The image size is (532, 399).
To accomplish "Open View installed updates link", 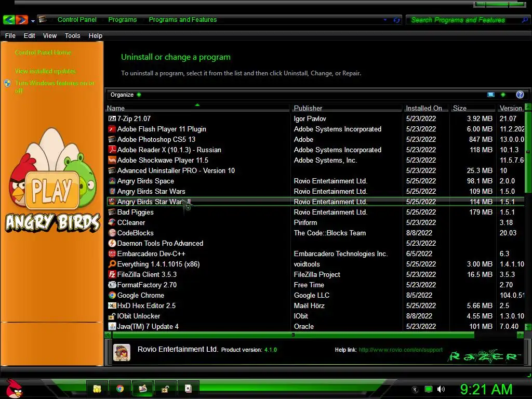I will pyautogui.click(x=45, y=71).
